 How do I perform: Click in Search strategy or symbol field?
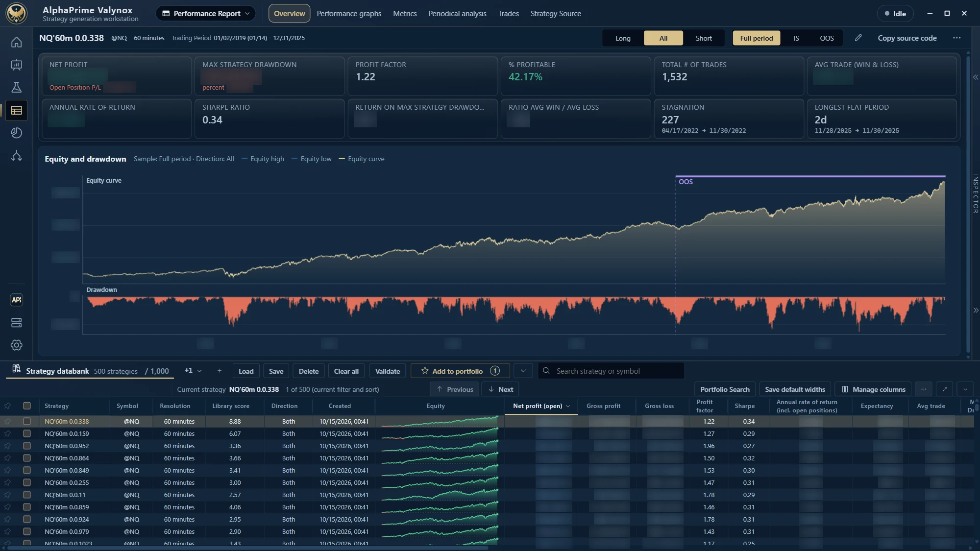pos(611,371)
